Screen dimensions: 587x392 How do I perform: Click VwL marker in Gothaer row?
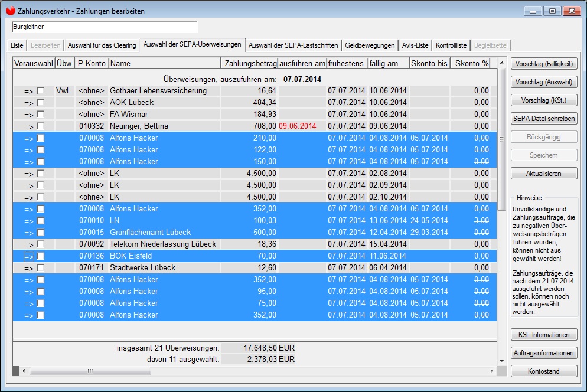[x=63, y=90]
